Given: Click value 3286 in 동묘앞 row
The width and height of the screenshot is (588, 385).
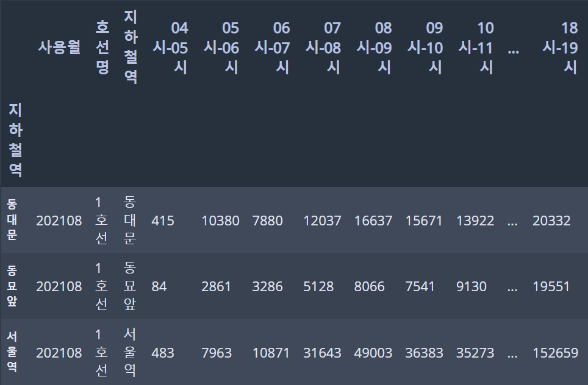Looking at the screenshot, I should click(267, 286).
